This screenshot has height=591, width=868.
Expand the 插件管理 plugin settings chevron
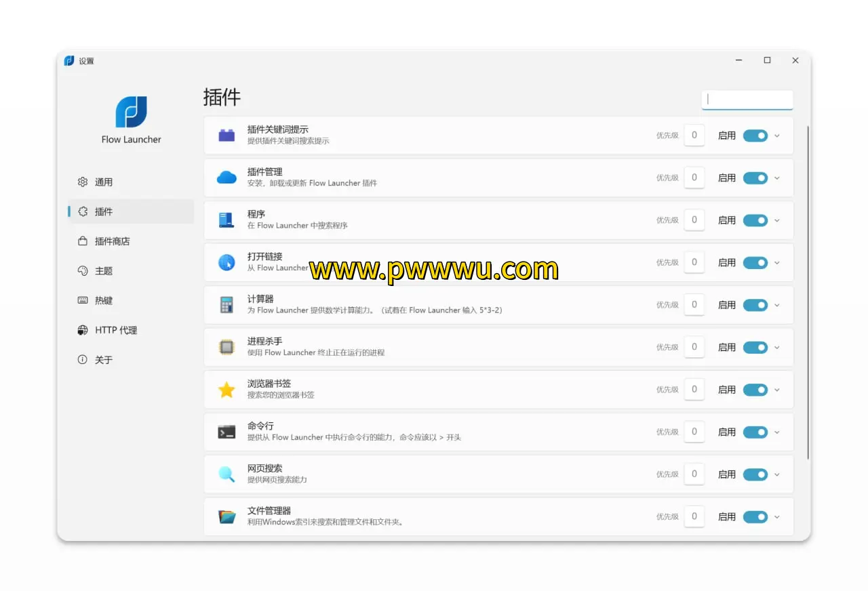777,178
